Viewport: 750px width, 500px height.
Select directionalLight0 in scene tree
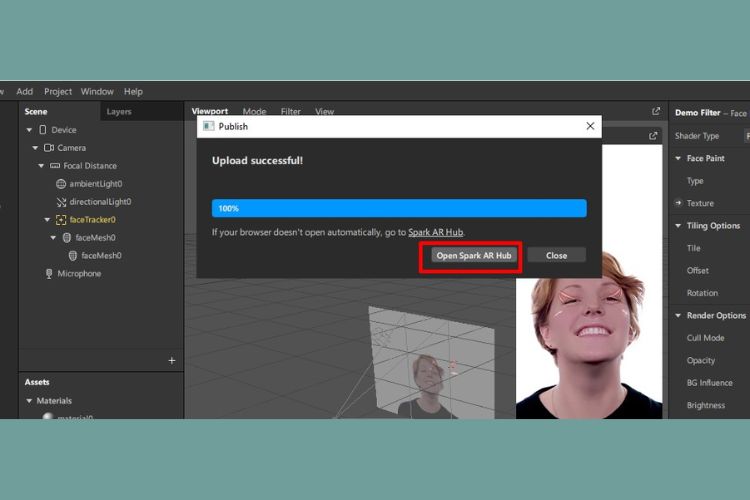pyautogui.click(x=100, y=202)
